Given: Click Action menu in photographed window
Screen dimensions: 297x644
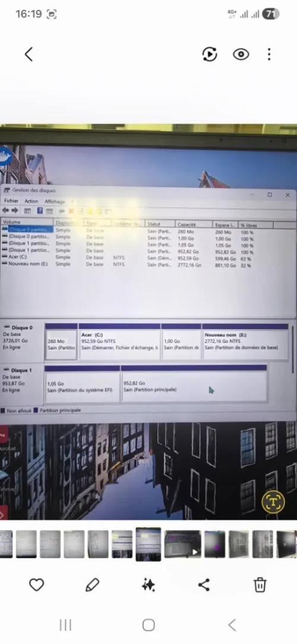Looking at the screenshot, I should (x=31, y=201).
